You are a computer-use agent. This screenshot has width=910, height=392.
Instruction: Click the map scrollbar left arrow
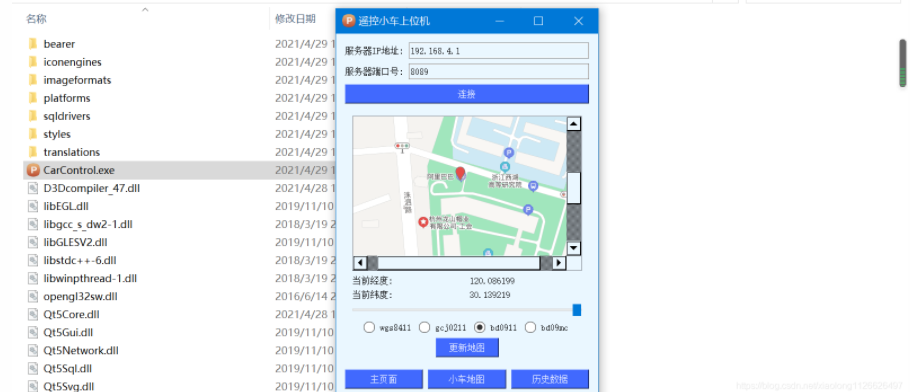coord(360,263)
